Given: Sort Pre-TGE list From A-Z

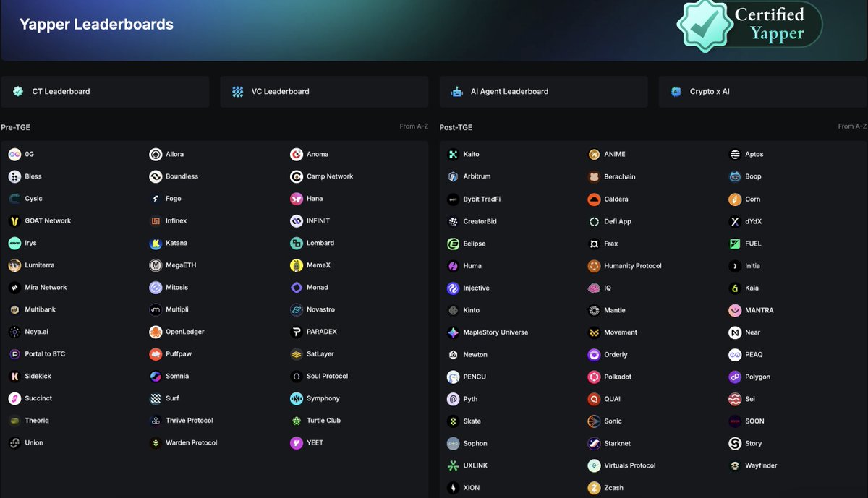Looking at the screenshot, I should [414, 126].
